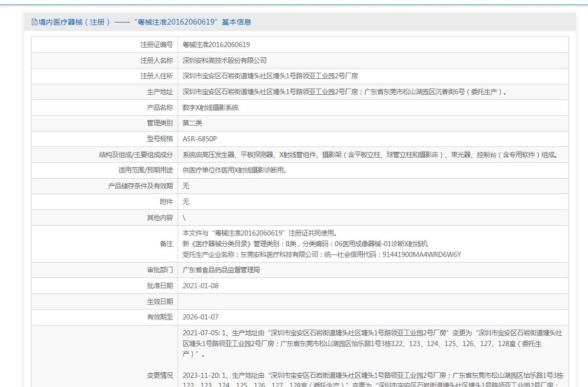Click the 2021-07-05 change record entry

(x=372, y=343)
